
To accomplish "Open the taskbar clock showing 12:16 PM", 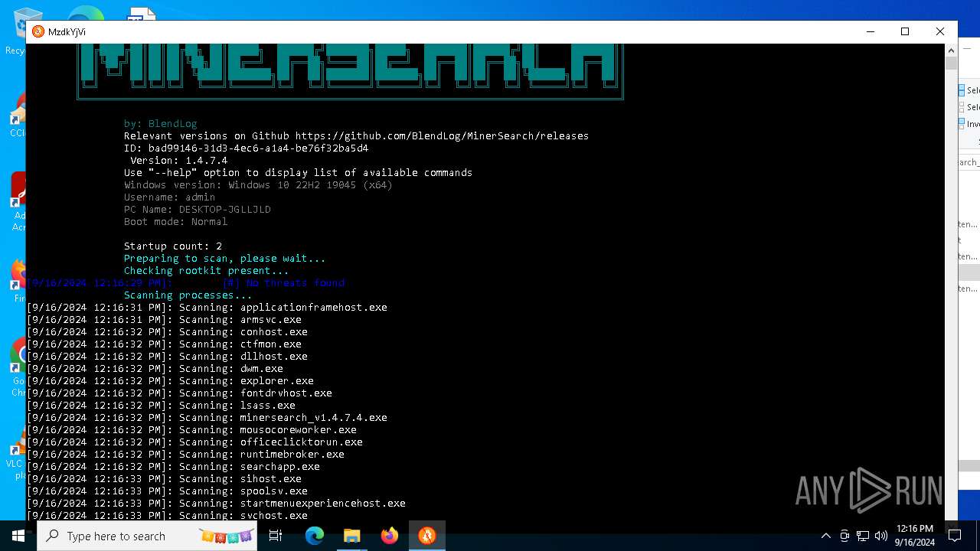I will point(914,536).
